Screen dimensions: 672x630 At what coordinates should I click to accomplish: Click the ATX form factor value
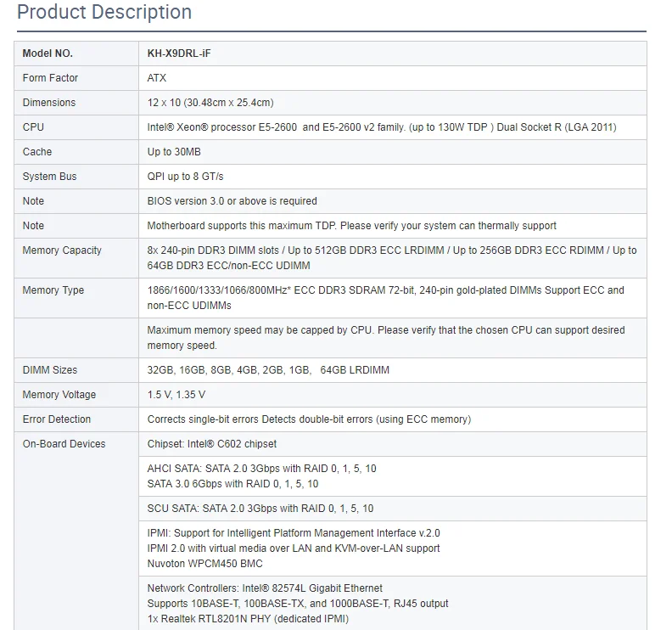(x=156, y=78)
